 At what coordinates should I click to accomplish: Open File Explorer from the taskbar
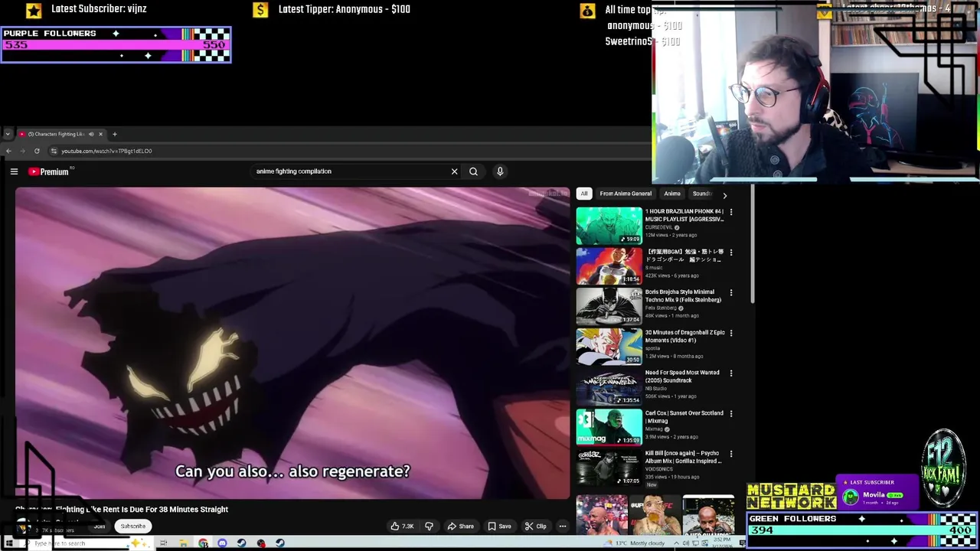point(184,543)
